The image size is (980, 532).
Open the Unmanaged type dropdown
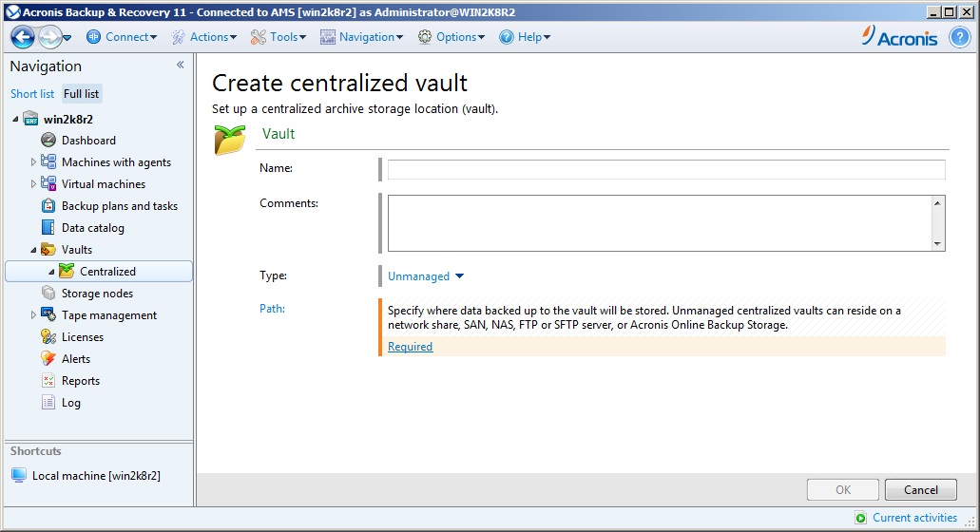click(x=426, y=276)
